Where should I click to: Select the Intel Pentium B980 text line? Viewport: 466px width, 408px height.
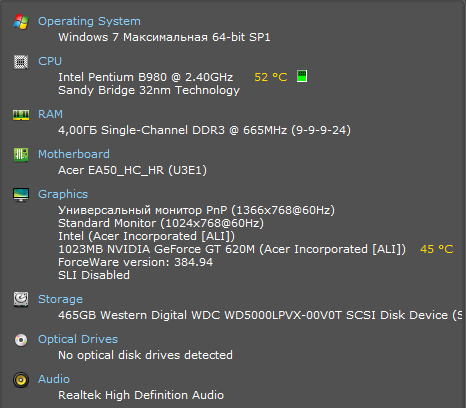click(146, 77)
